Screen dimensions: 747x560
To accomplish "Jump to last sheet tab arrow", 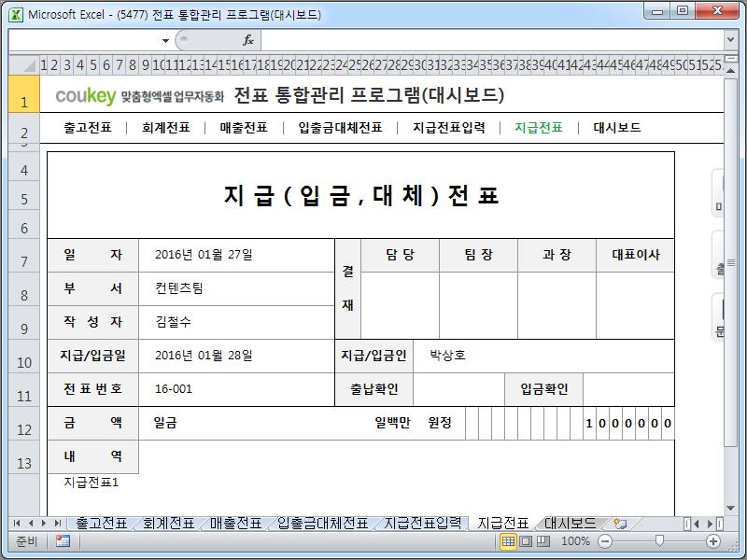I will coord(58,524).
